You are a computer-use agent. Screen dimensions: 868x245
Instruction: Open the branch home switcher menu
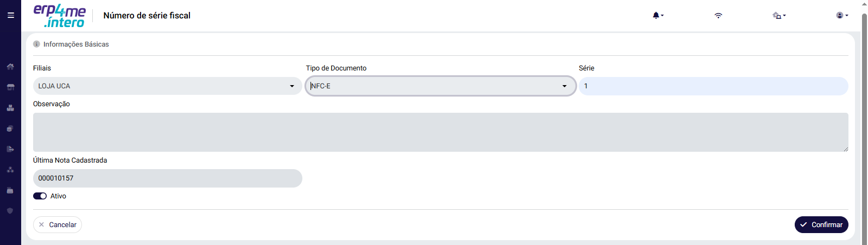[779, 15]
